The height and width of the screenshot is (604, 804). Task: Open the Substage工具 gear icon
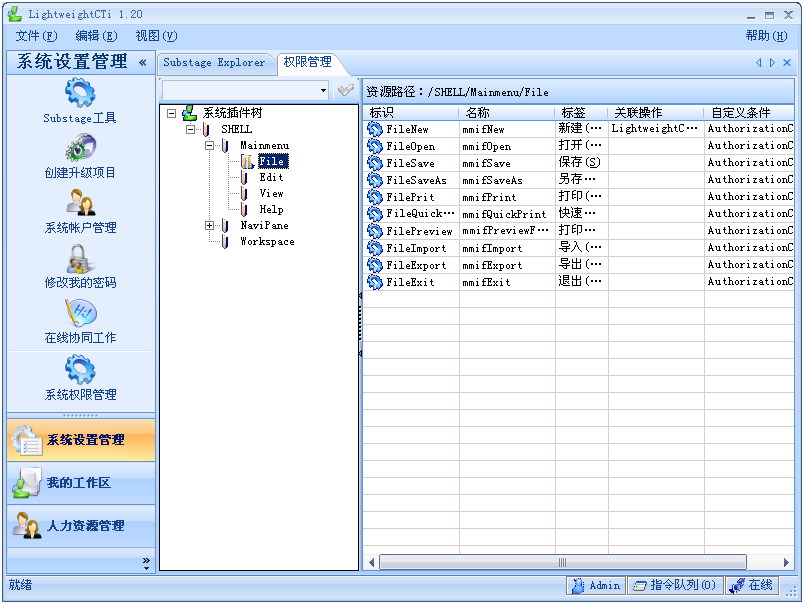pos(80,93)
